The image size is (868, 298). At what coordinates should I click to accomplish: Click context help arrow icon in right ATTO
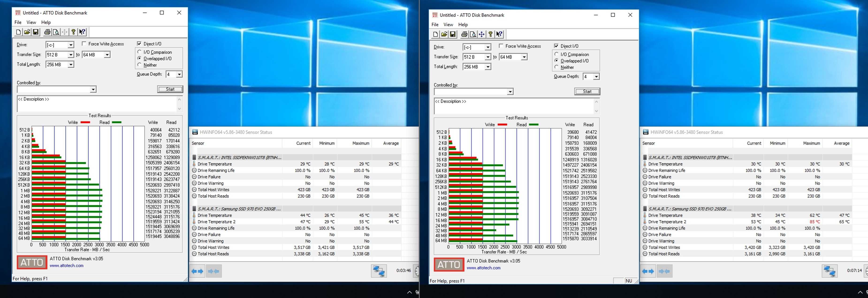[x=499, y=34]
